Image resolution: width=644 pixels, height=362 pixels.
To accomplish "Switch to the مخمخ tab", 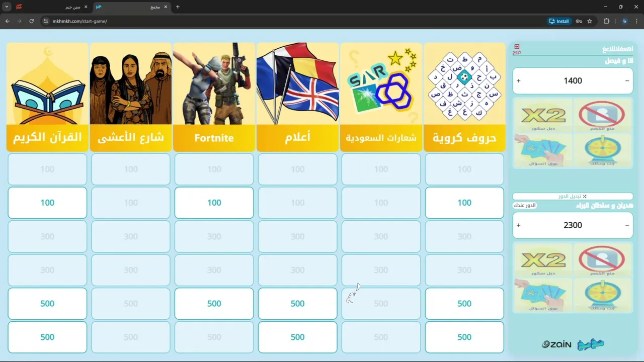I will 132,7.
